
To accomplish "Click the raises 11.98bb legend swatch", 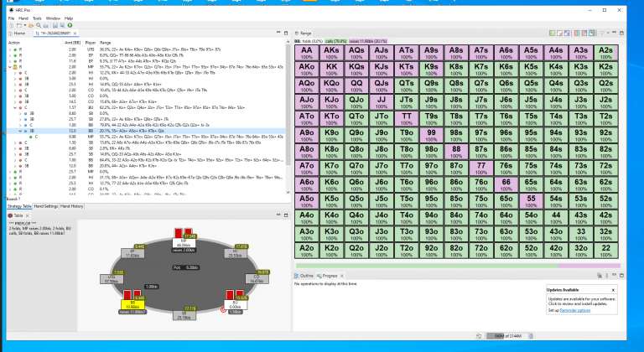I will [368, 41].
